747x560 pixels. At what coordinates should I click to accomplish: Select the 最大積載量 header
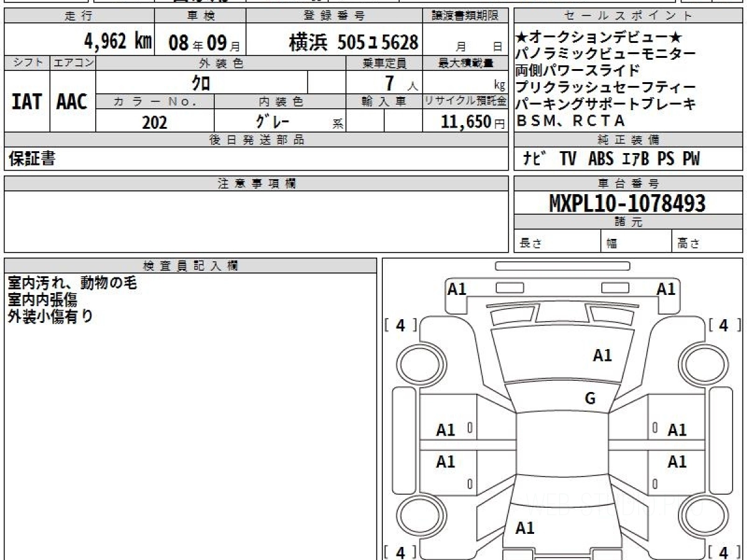[466, 63]
